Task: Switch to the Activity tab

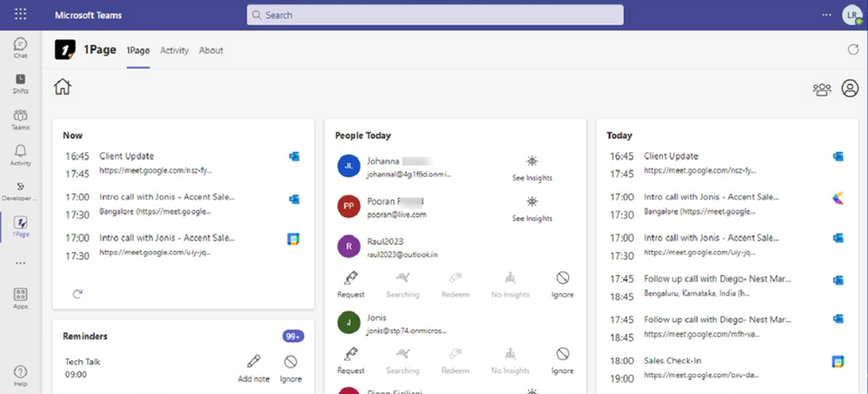Action: (x=174, y=50)
